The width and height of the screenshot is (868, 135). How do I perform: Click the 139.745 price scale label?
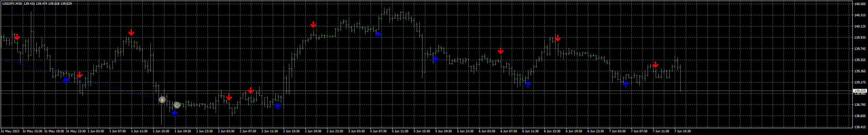(860, 49)
